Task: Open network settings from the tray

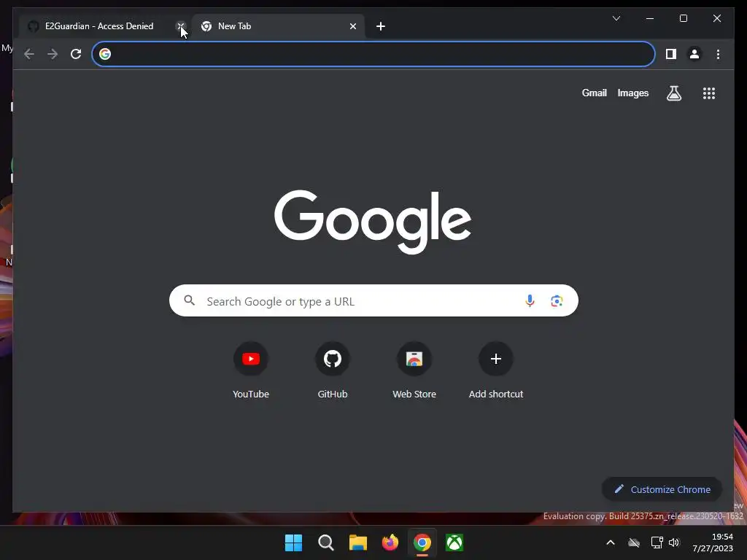Action: tap(657, 542)
